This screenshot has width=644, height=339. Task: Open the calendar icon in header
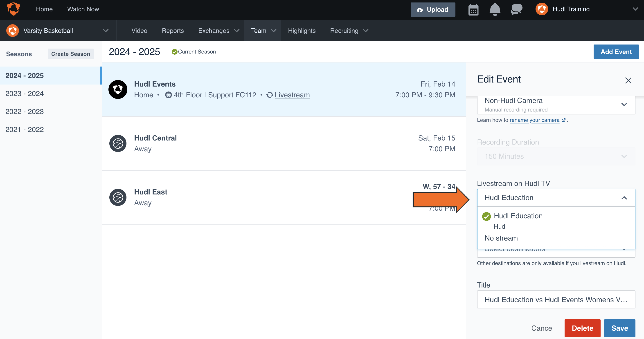pos(473,10)
